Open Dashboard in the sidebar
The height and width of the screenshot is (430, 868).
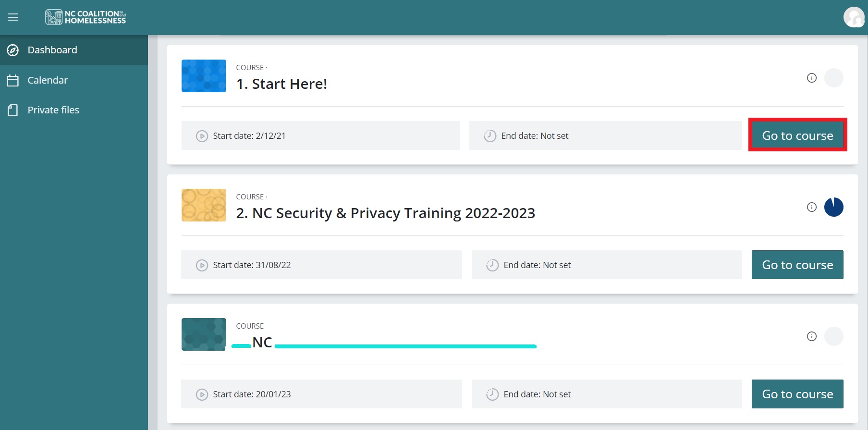click(x=52, y=50)
